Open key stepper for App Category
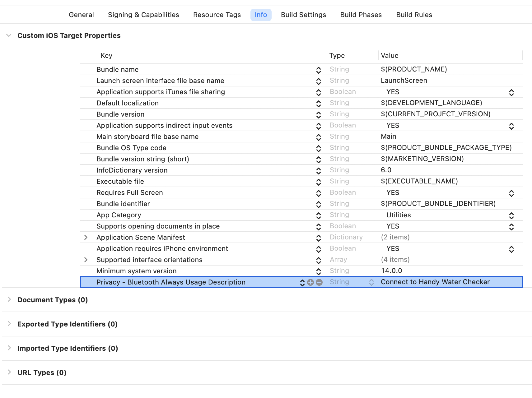Image resolution: width=532 pixels, height=398 pixels. coord(318,215)
